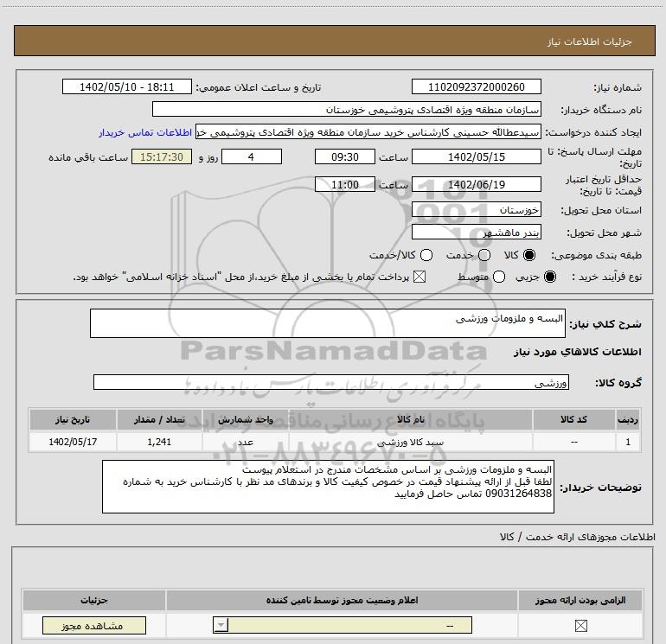Click the announcement date field 1402/05/10 - 18:11
Screen dimensions: 666x644
tap(127, 87)
